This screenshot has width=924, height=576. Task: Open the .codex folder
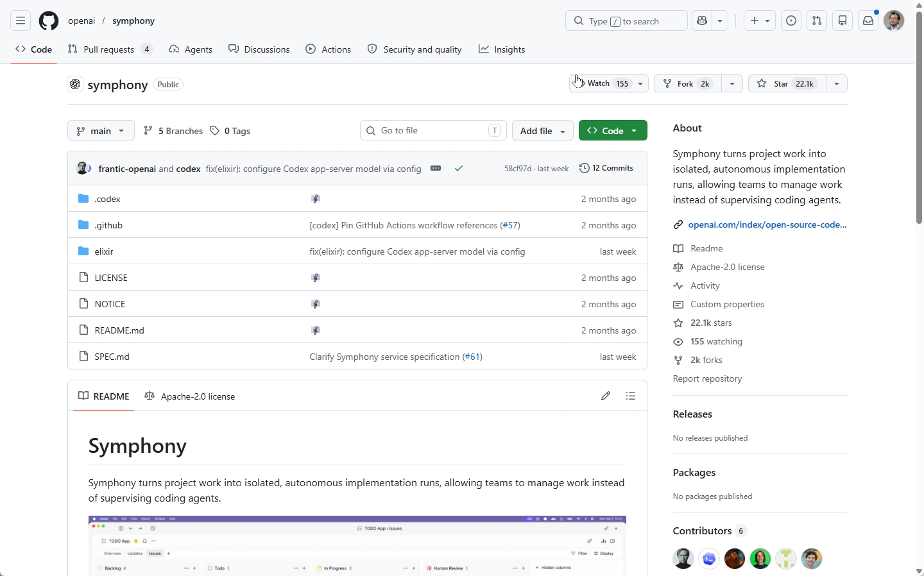point(107,199)
